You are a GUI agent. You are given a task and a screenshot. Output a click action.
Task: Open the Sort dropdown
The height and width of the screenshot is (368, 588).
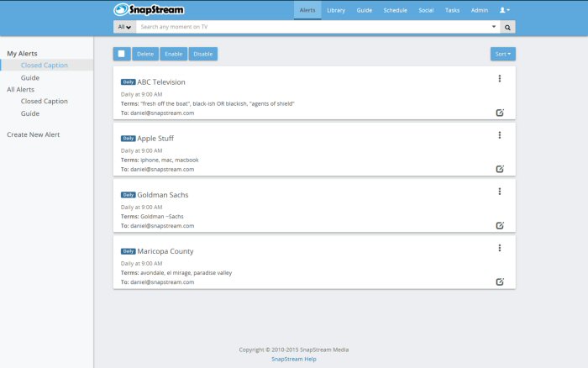point(503,54)
